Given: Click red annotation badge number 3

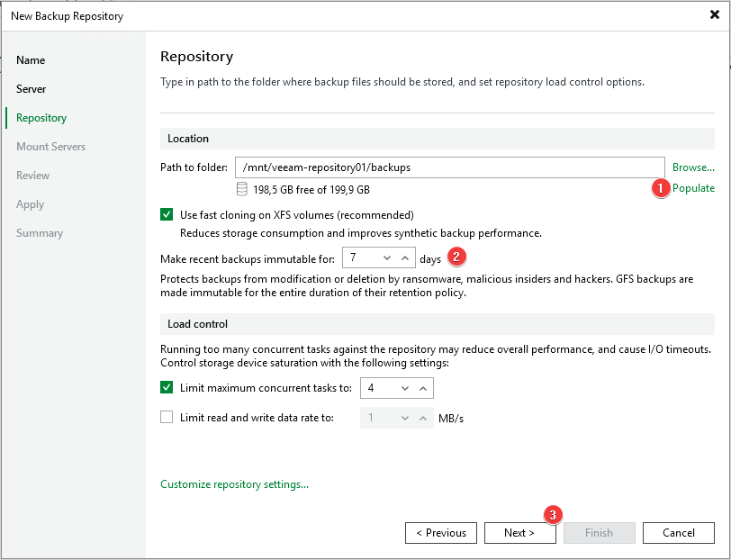Looking at the screenshot, I should pos(554,515).
